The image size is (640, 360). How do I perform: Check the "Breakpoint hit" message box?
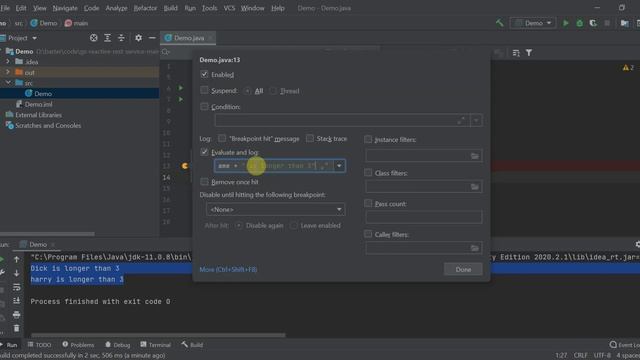coord(222,138)
